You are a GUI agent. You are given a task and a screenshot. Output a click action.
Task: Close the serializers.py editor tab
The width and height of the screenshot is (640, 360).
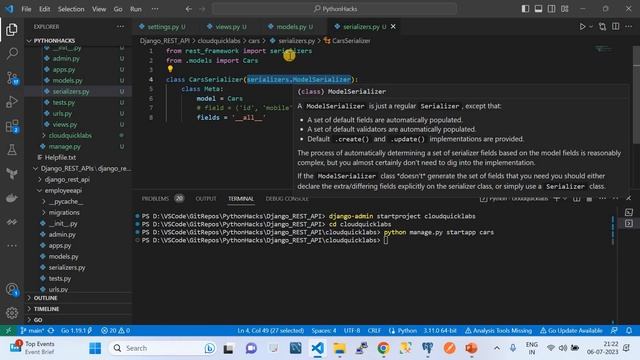coord(393,27)
